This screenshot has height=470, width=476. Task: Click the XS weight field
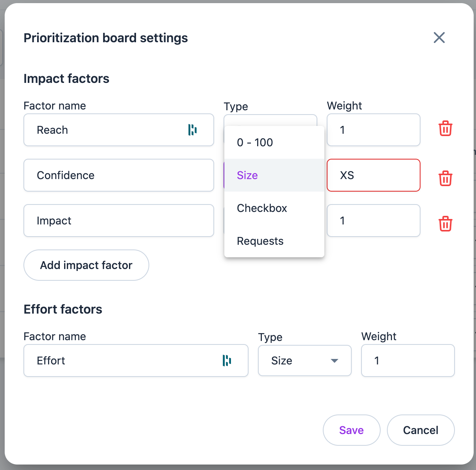pyautogui.click(x=373, y=175)
